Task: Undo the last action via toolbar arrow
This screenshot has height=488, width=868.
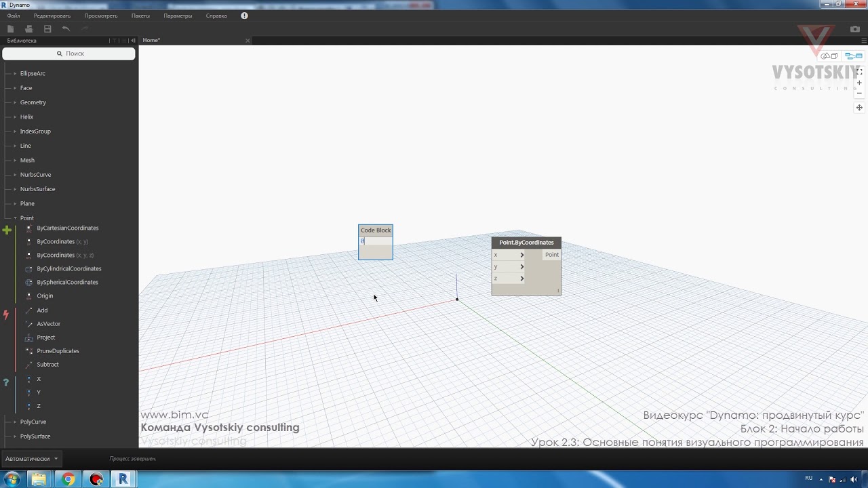Action: pos(66,28)
